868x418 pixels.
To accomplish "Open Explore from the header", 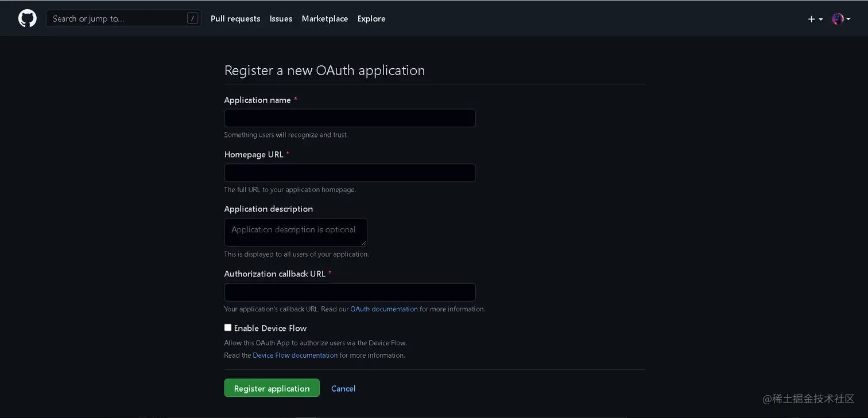I will click(371, 18).
